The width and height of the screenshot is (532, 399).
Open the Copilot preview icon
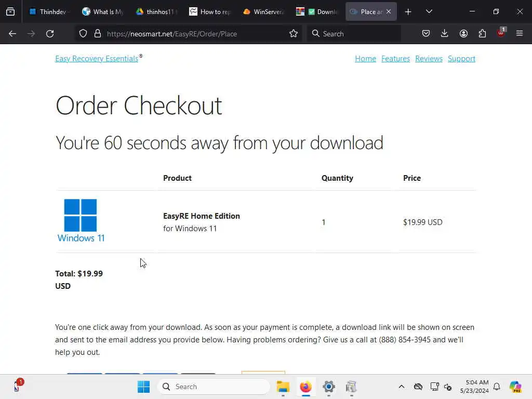(515, 387)
